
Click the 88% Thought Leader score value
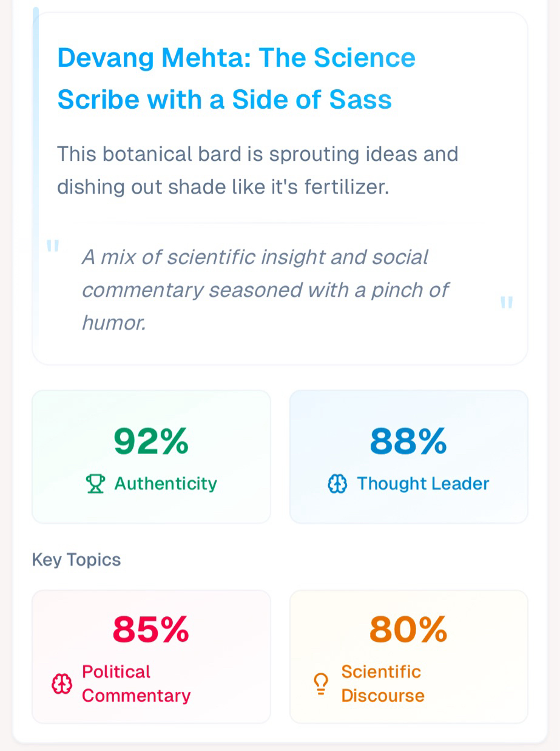pyautogui.click(x=408, y=441)
